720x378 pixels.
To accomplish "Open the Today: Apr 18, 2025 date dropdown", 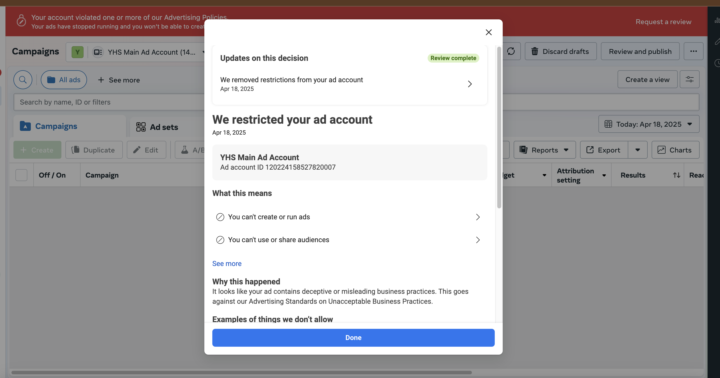I will coord(648,124).
